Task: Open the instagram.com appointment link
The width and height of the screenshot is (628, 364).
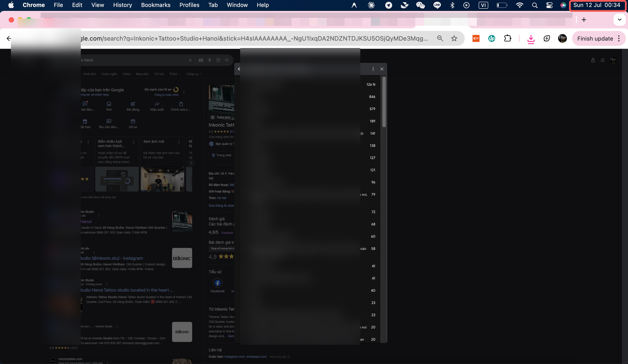Action: [x=235, y=357]
